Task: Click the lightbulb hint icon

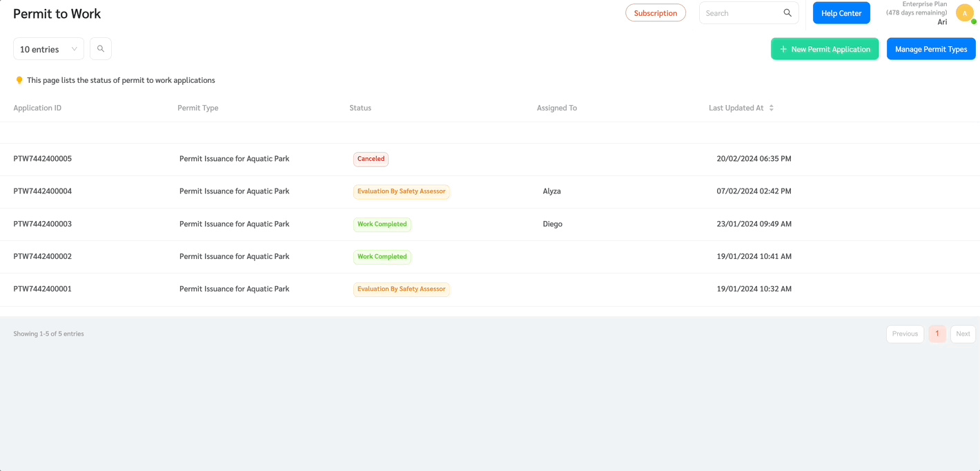Action: (x=19, y=80)
